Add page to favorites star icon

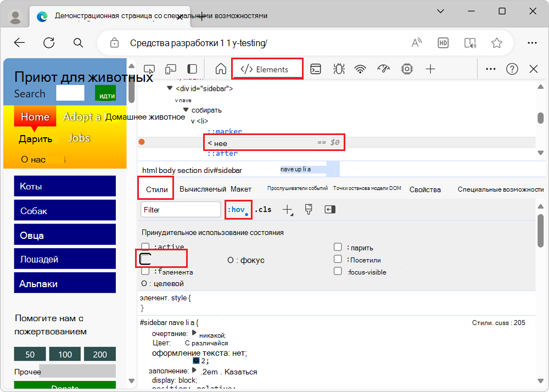pyautogui.click(x=496, y=43)
